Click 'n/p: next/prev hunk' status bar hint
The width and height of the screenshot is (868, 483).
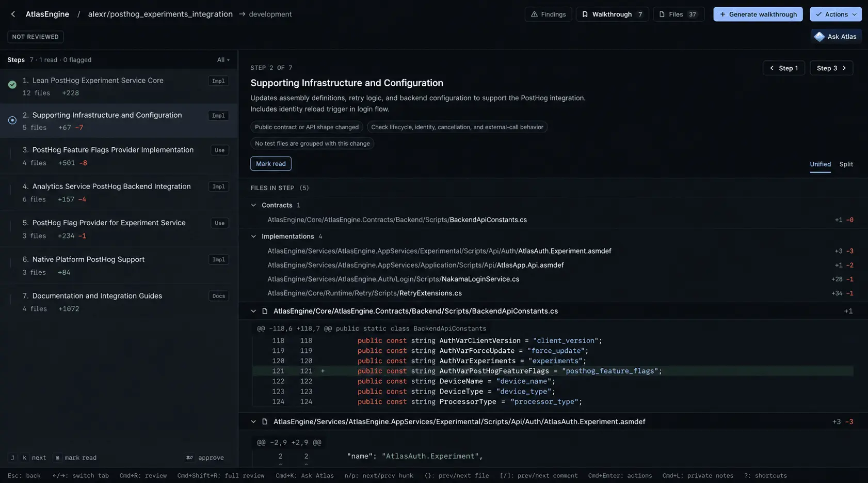pos(379,476)
